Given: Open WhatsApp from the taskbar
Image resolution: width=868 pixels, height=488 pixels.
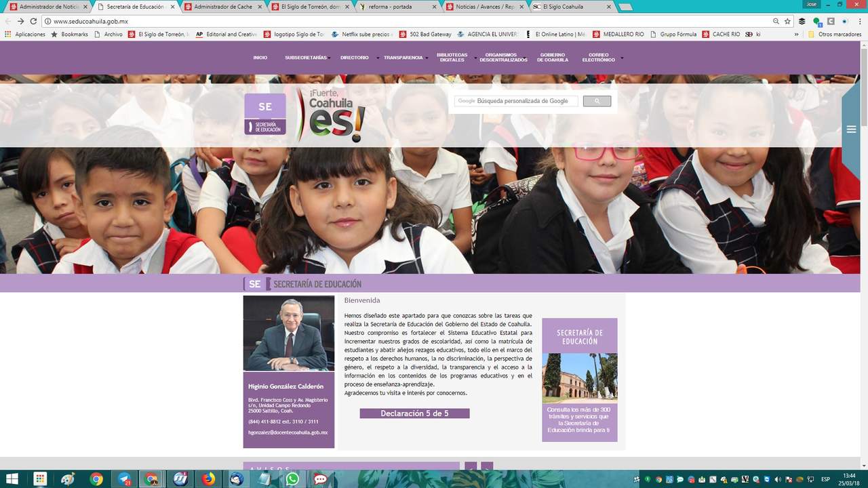Looking at the screenshot, I should 292,479.
